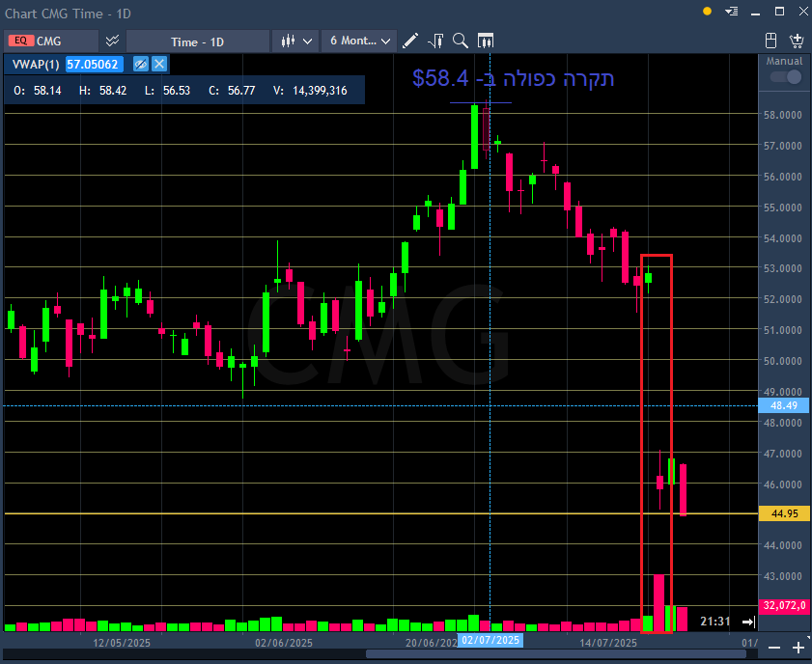The height and width of the screenshot is (664, 812).
Task: Select the pencil drawing tool
Action: click(x=410, y=41)
